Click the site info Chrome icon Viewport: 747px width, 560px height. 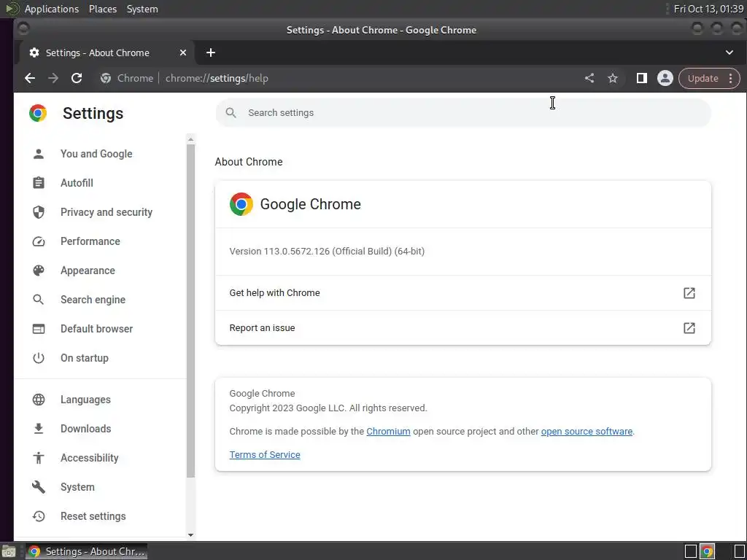tap(106, 79)
